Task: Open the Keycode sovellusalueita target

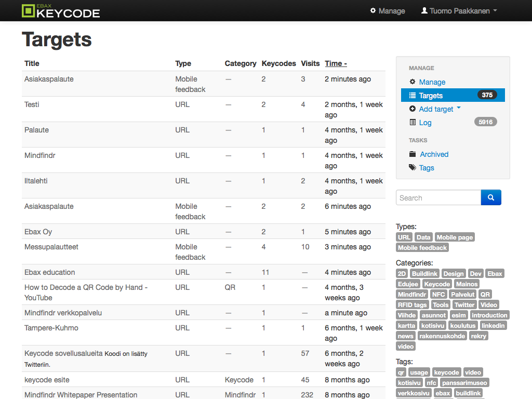Action: 63,353
